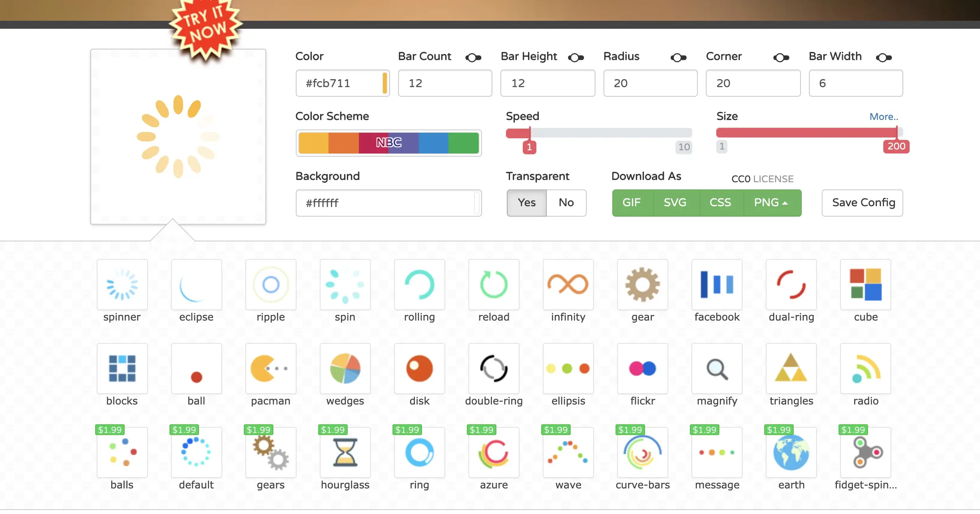Select the hourglass paid loader
980x514 pixels.
[345, 452]
